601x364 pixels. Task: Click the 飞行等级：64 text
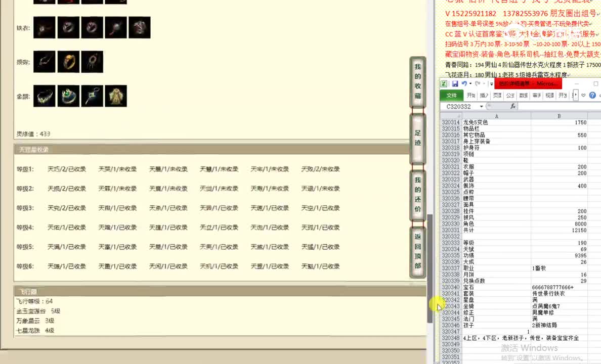(x=34, y=301)
